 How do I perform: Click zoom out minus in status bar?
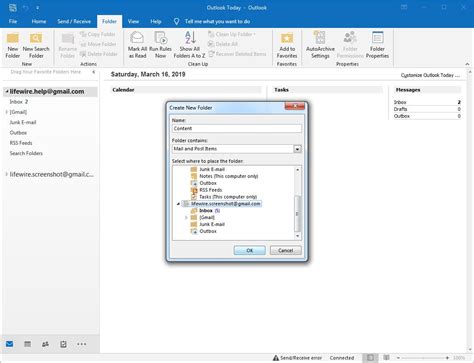(x=398, y=358)
